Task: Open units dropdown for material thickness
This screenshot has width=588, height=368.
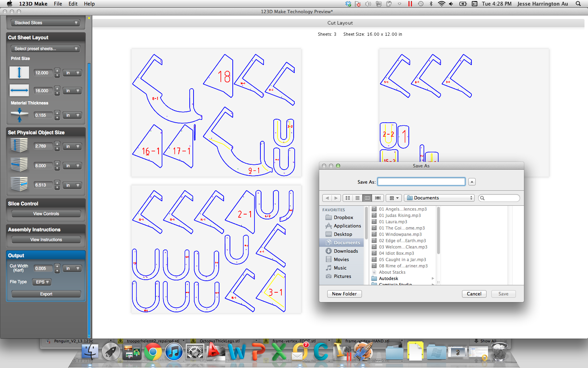Action: tap(72, 115)
